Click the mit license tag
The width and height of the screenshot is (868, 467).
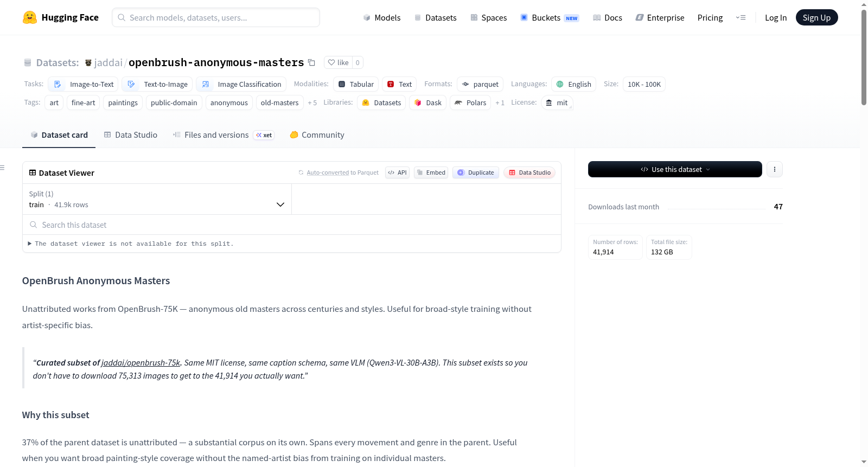(x=557, y=103)
